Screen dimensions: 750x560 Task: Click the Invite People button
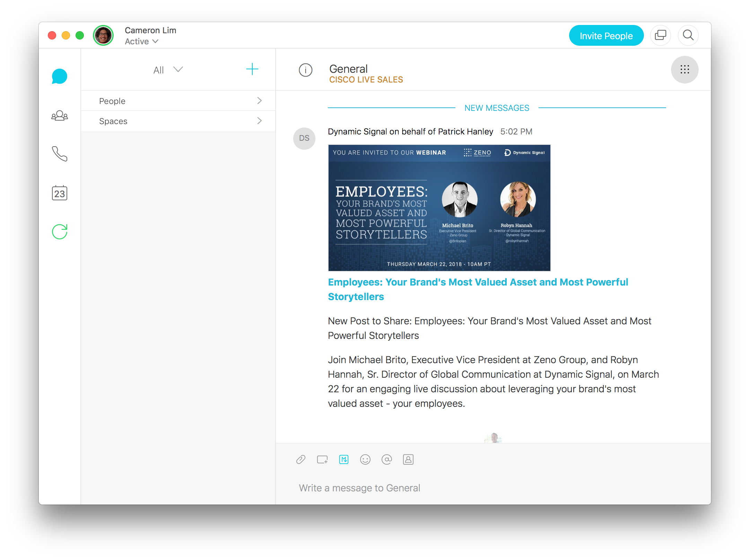pos(606,36)
